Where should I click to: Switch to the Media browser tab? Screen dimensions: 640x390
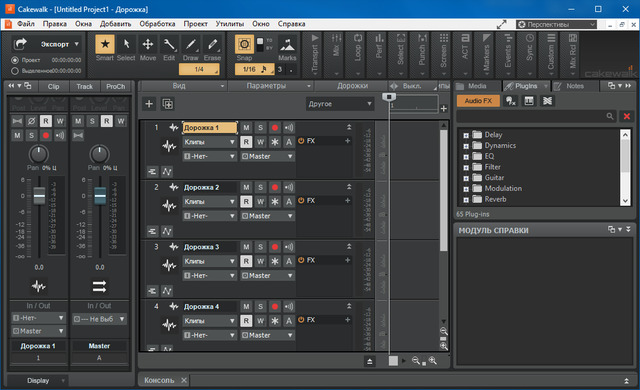(477, 86)
